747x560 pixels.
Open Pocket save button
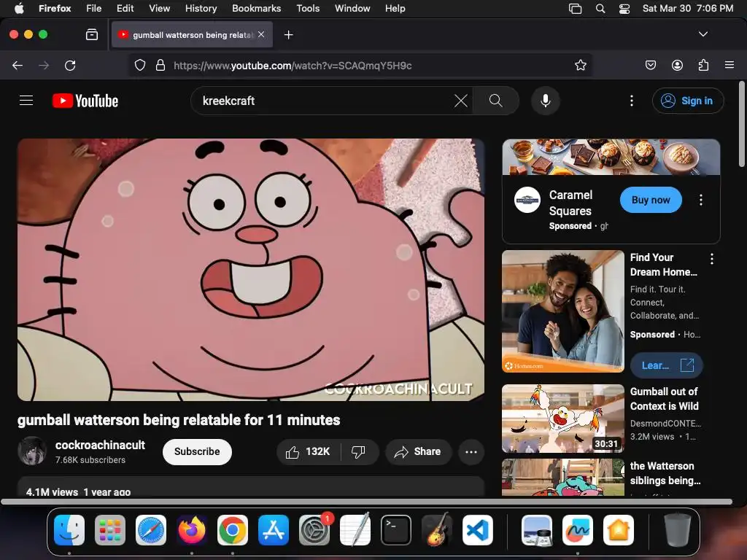coord(650,65)
